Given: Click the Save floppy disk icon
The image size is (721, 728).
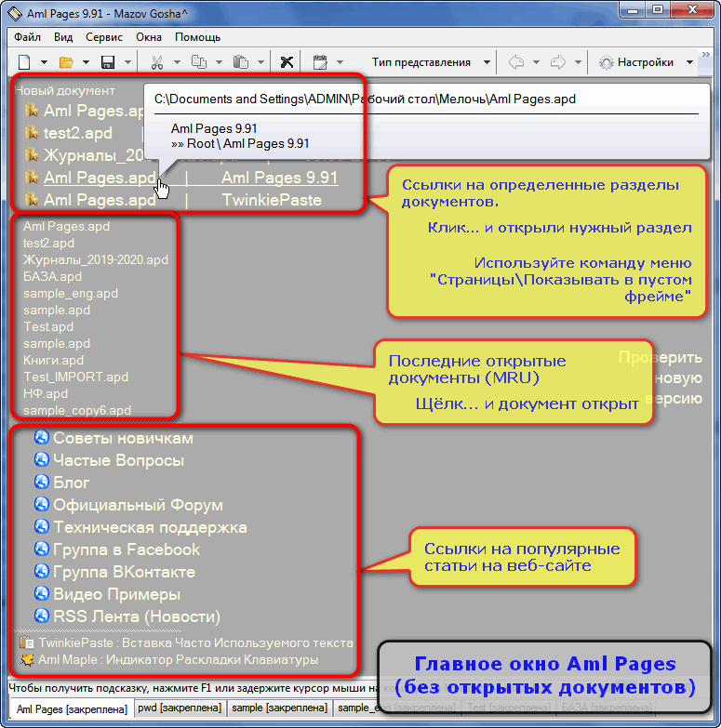Looking at the screenshot, I should tap(108, 61).
